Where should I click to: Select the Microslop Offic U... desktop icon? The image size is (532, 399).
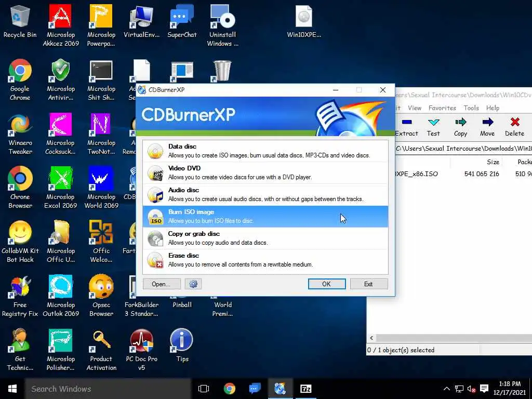61,242
